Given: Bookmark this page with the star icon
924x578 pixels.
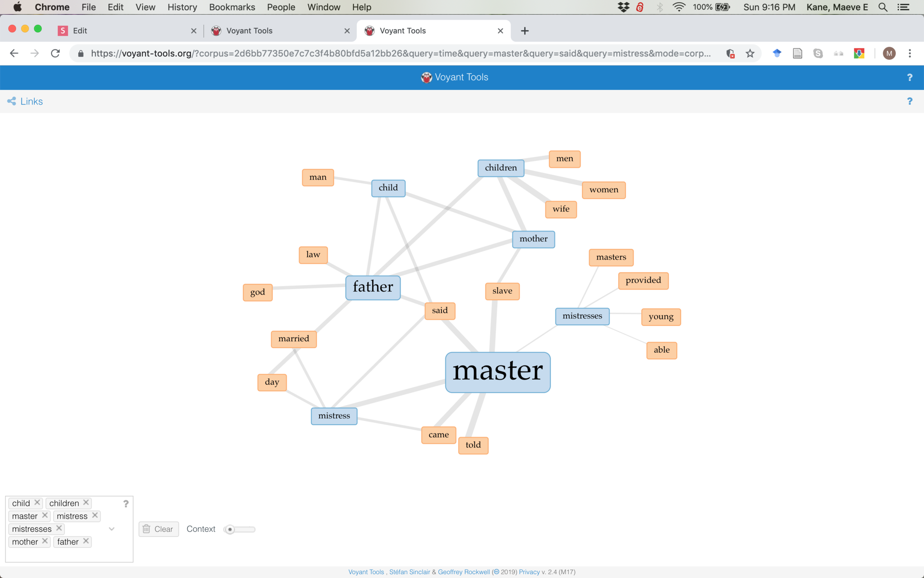Looking at the screenshot, I should tap(750, 54).
